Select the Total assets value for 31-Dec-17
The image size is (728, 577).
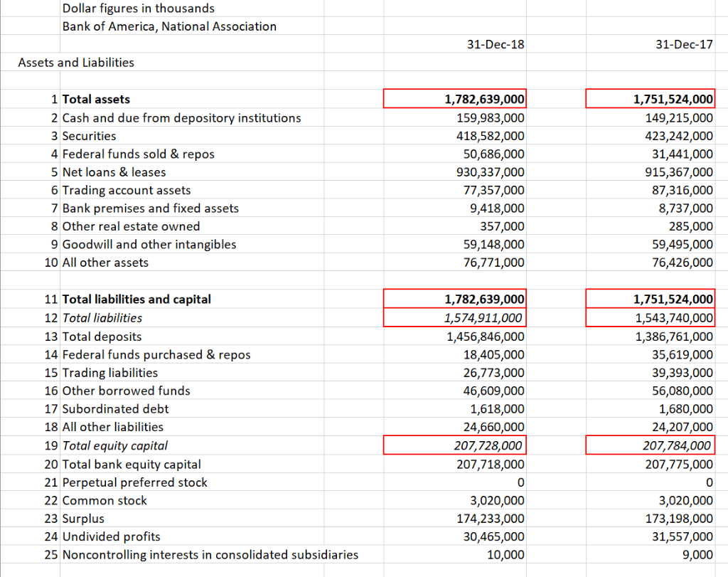[x=650, y=99]
